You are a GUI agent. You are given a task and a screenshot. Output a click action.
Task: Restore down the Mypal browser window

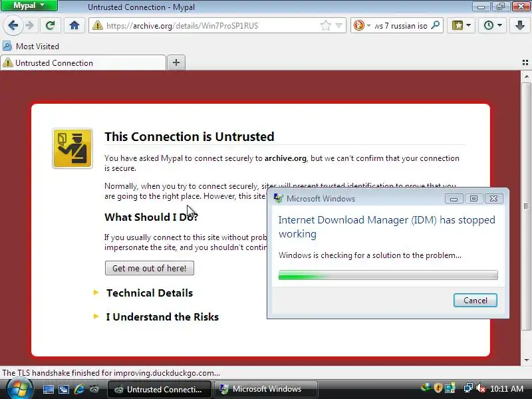pyautogui.click(x=501, y=7)
